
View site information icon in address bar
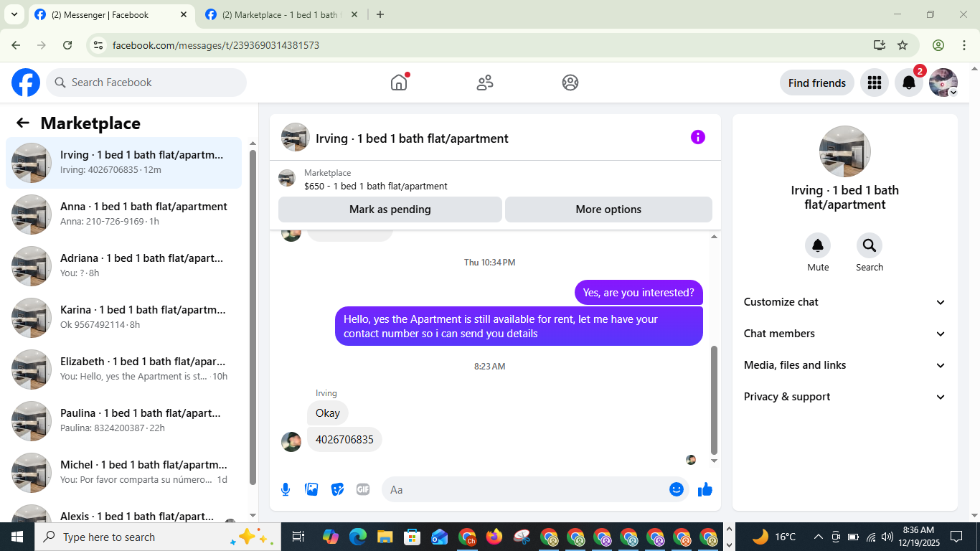pos(99,45)
